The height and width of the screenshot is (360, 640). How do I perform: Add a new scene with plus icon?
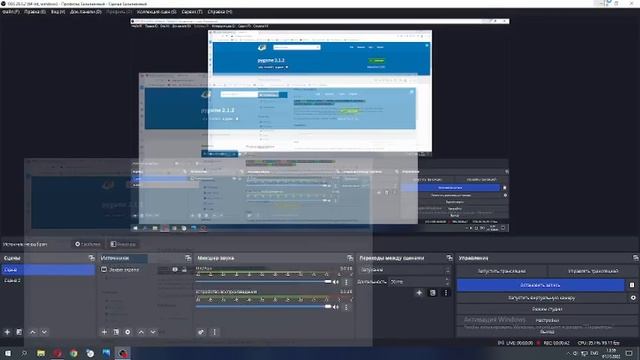pyautogui.click(x=7, y=332)
